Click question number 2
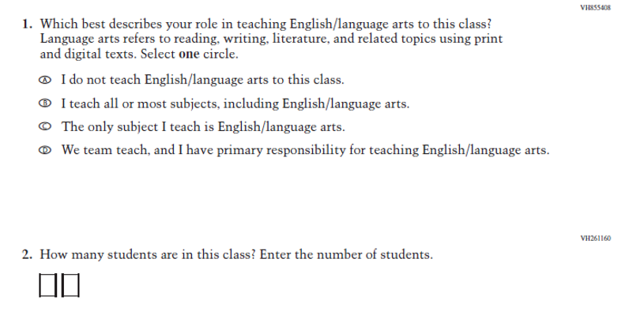The image size is (644, 334). 27,255
